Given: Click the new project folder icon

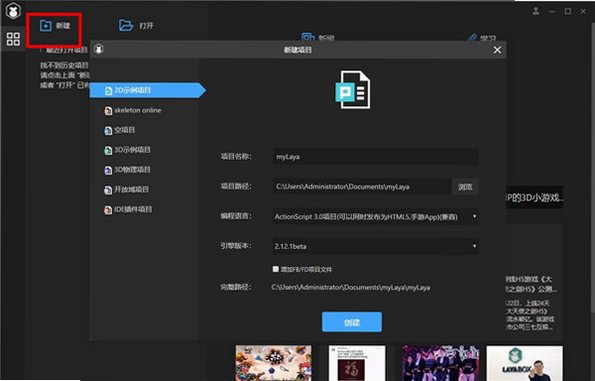Looking at the screenshot, I should point(46,25).
